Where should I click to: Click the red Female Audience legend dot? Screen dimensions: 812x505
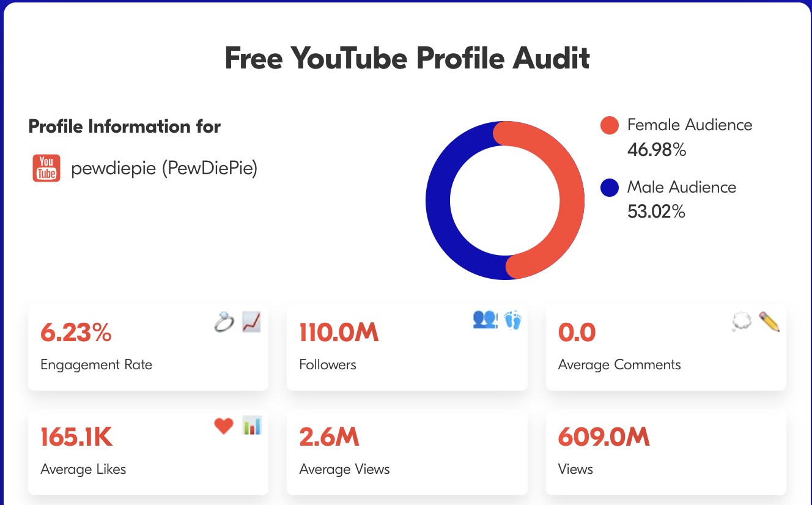point(610,125)
